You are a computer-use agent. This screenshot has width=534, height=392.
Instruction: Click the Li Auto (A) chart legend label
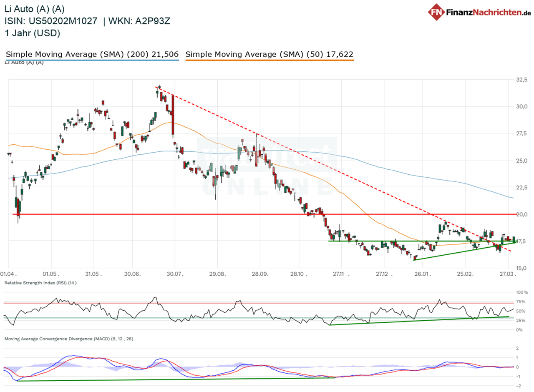click(x=23, y=63)
